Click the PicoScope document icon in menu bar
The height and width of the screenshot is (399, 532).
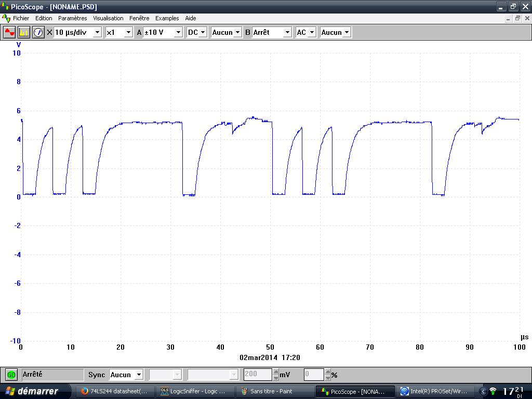click(x=6, y=18)
